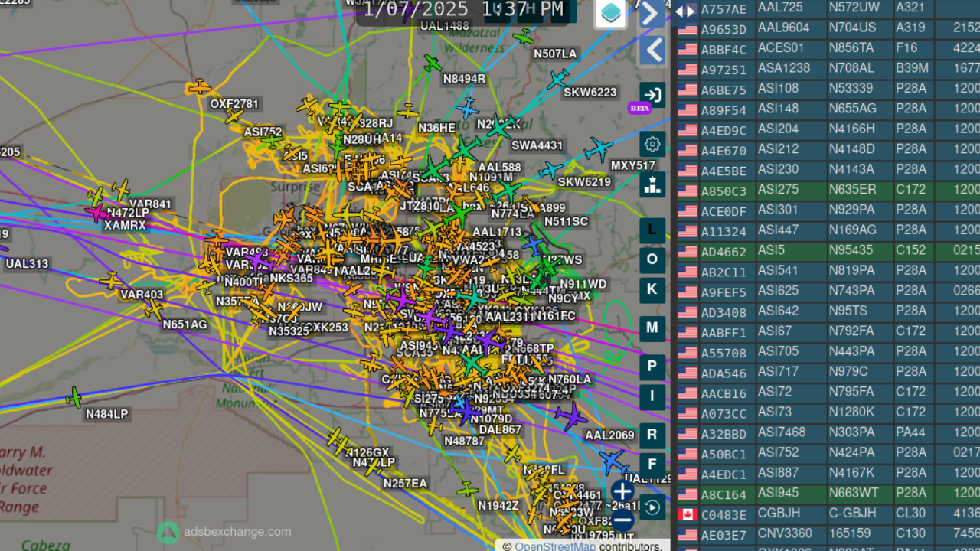
Task: Click the N257EA map label
Action: 405,483
